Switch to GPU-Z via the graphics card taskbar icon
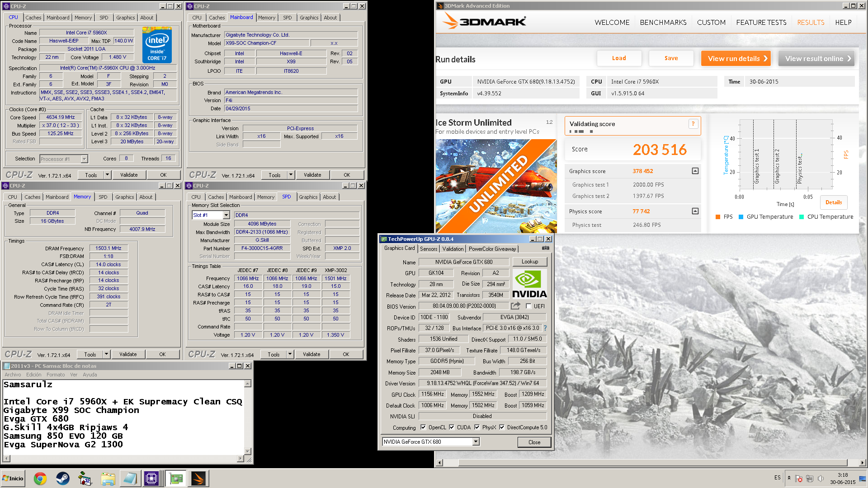868x488 pixels. click(x=175, y=479)
